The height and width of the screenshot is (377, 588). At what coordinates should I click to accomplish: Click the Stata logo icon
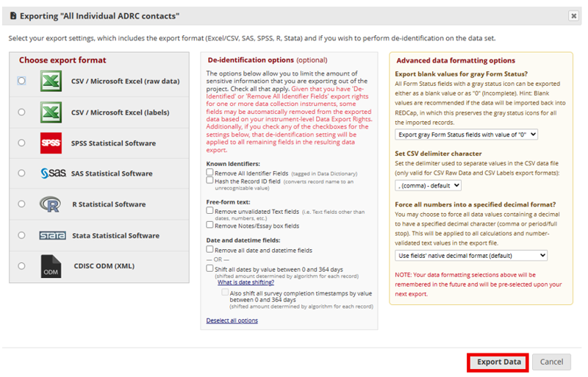(x=52, y=235)
